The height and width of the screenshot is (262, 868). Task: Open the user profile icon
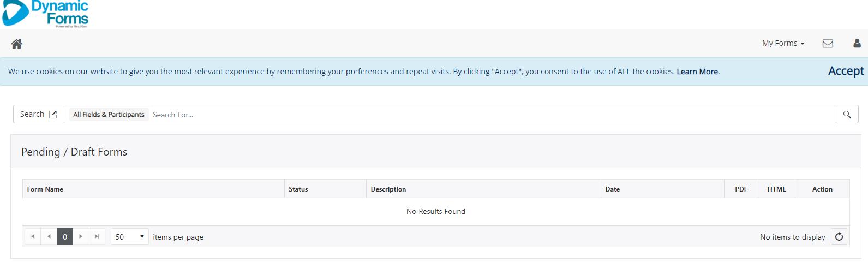(857, 44)
